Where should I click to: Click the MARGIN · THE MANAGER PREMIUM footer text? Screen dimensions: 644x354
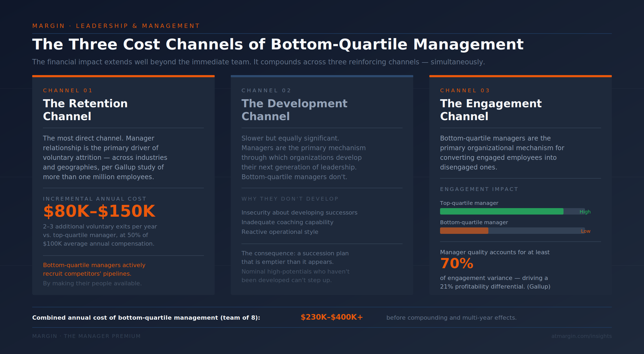pos(86,336)
